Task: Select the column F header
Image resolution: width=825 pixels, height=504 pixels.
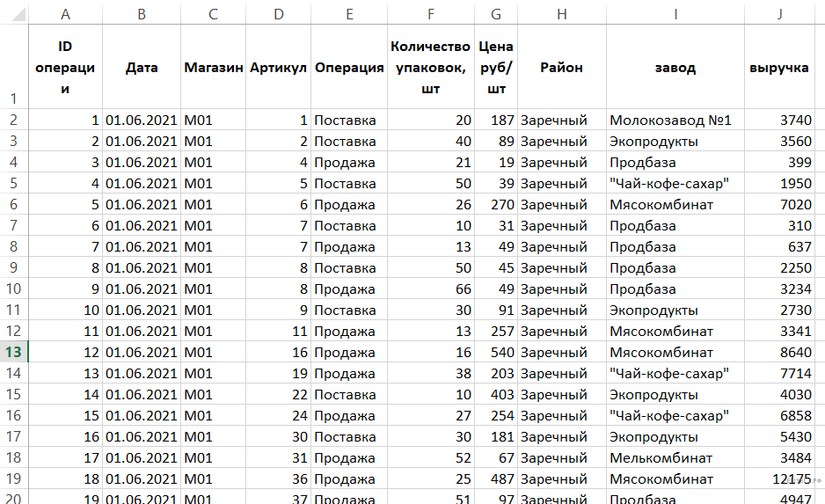Action: (430, 15)
